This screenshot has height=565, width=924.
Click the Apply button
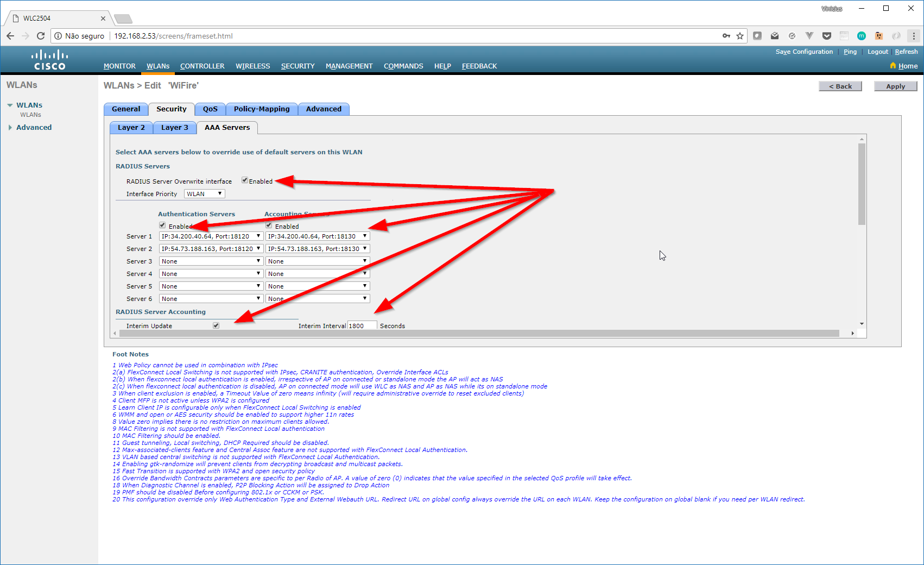896,86
